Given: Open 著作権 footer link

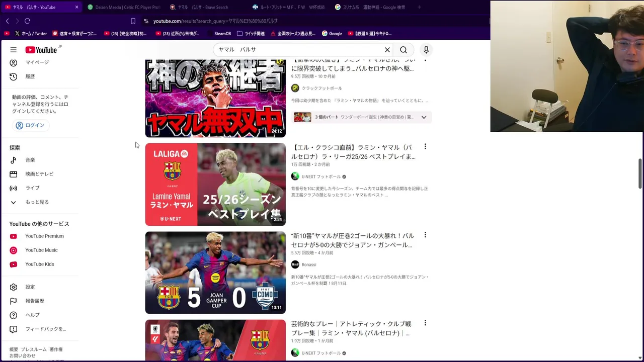Looking at the screenshot, I should pyautogui.click(x=56, y=349).
